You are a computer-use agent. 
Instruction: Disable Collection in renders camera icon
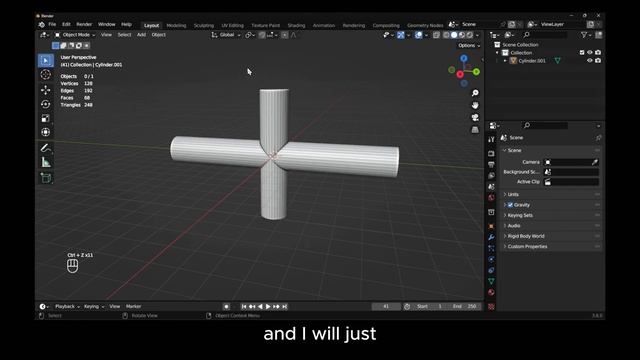(598, 53)
